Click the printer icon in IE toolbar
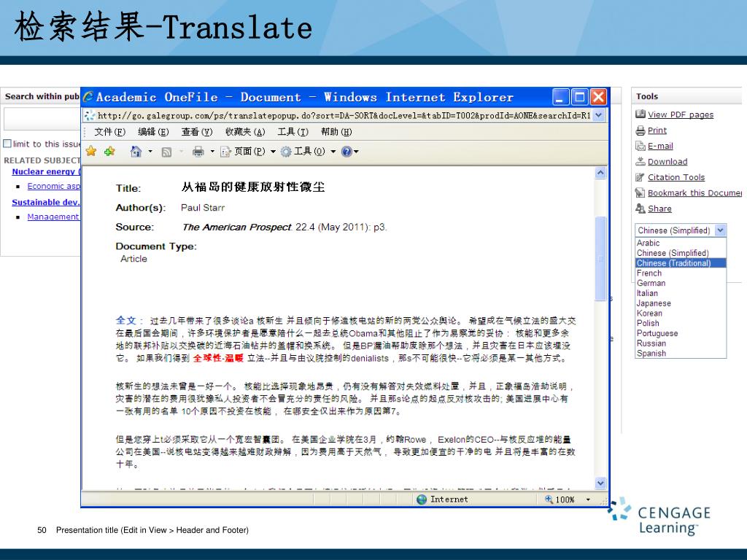This screenshot has height=560, width=747. click(x=198, y=152)
